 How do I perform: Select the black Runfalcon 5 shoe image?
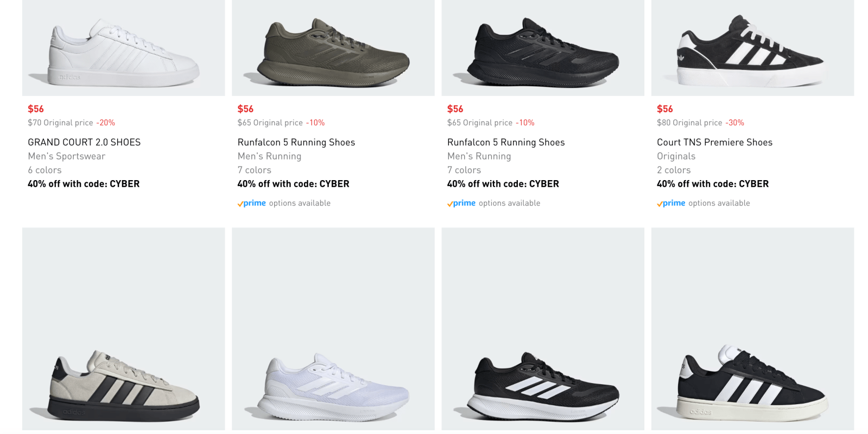542,48
